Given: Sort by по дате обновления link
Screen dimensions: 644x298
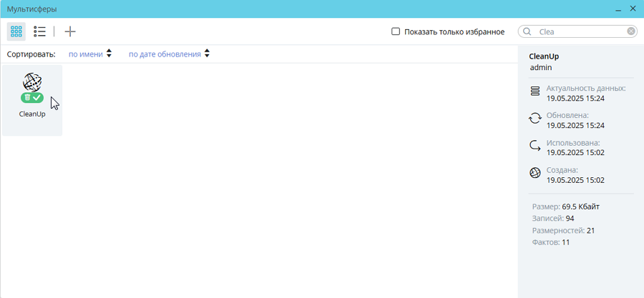Looking at the screenshot, I should coord(165,54).
